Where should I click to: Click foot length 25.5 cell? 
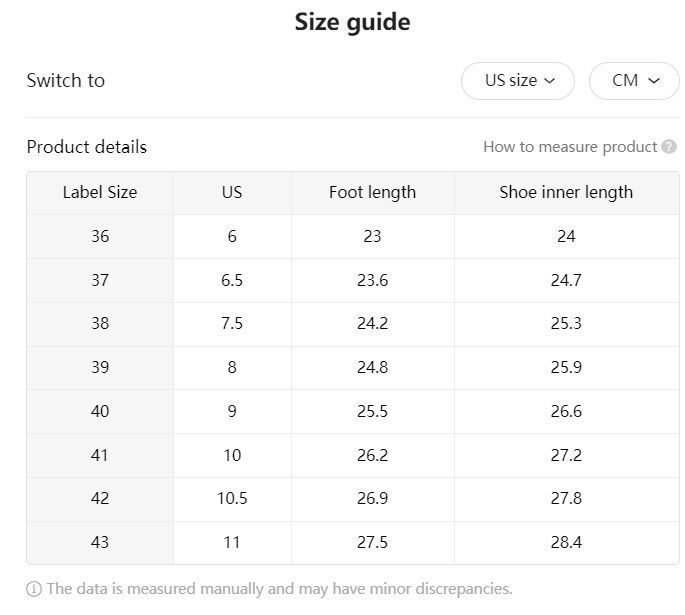pos(372,411)
